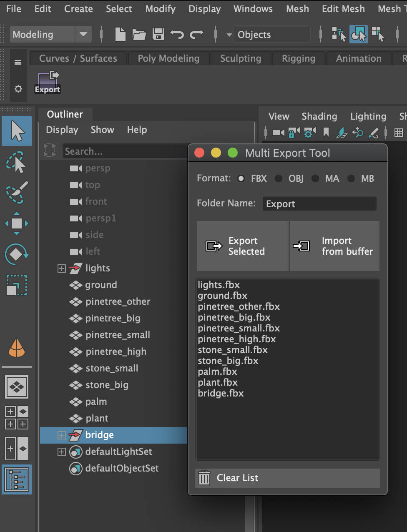Select palm.fbx in export list
Viewport: 407px width, 532px height.
(217, 371)
